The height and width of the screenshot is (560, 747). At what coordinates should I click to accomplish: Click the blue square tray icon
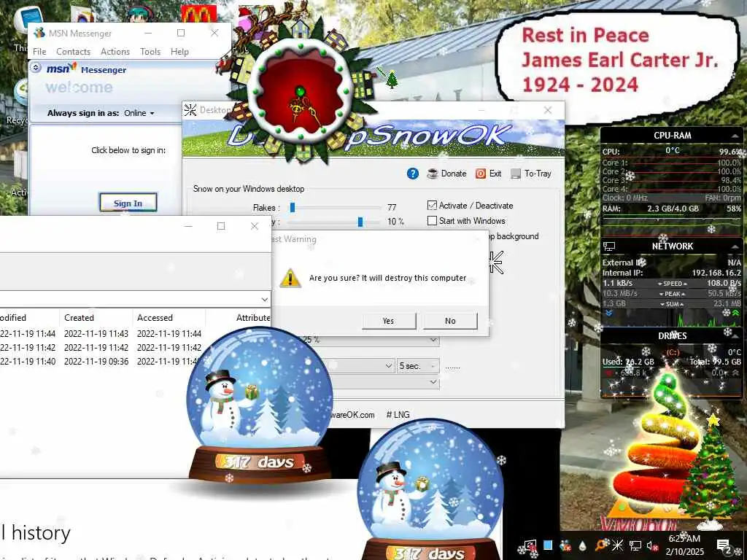[548, 545]
